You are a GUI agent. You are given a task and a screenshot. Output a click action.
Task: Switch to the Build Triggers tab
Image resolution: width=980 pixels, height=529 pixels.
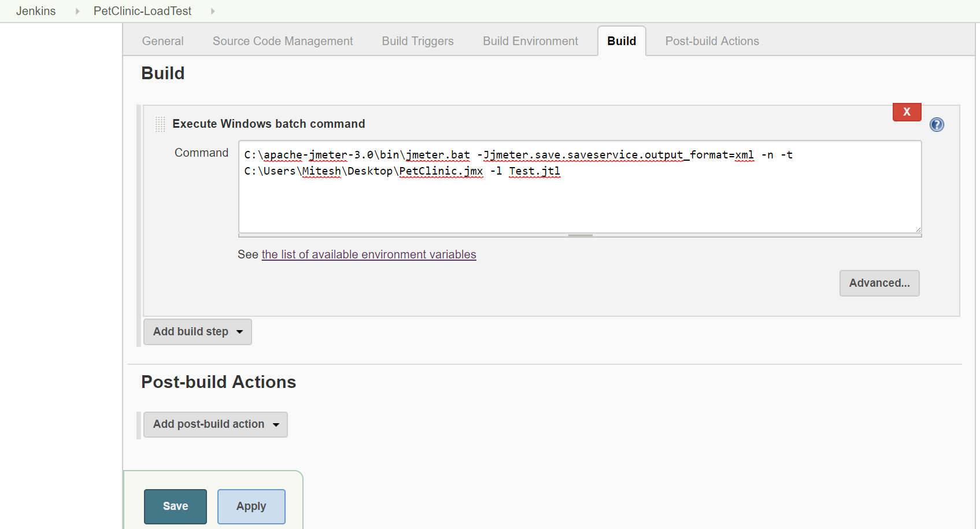point(417,41)
